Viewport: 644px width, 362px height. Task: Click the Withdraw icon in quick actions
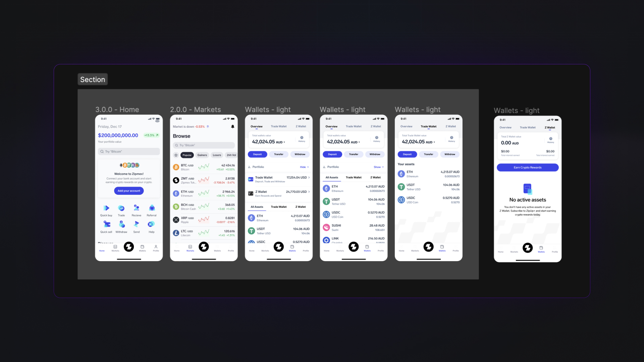pos(122,224)
